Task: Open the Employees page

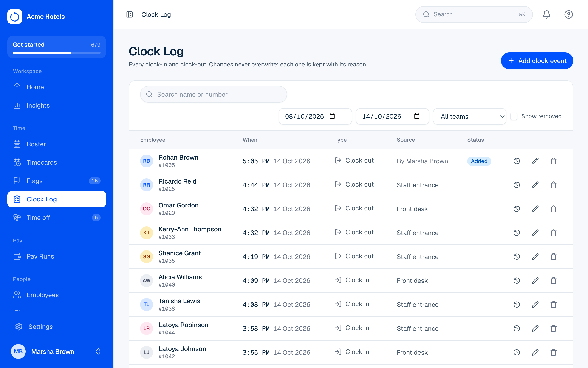Action: coord(57,295)
